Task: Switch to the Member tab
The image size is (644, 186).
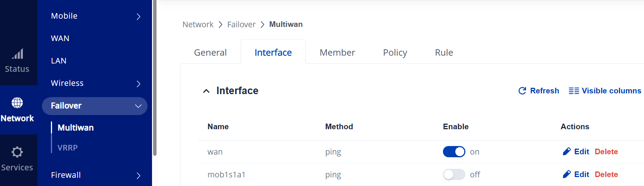Action: coord(337,53)
